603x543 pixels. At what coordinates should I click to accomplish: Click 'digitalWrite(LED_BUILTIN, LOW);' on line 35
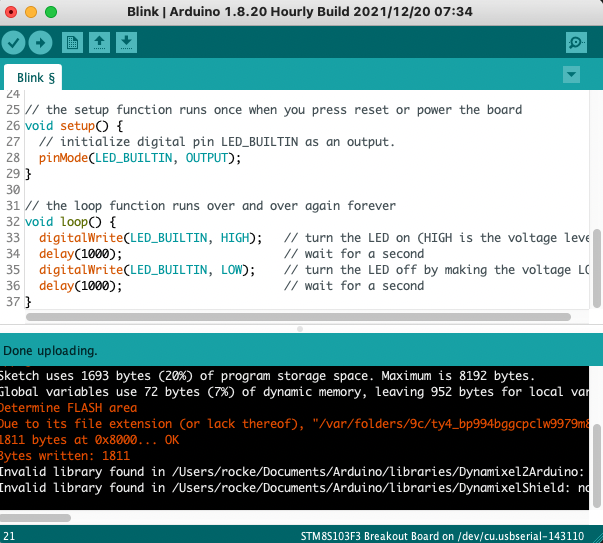[x=147, y=270]
